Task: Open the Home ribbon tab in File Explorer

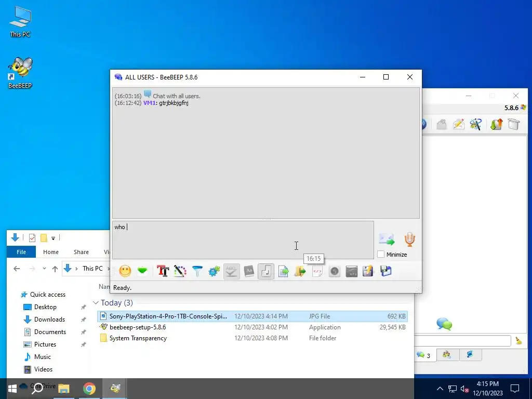Action: 51,252
